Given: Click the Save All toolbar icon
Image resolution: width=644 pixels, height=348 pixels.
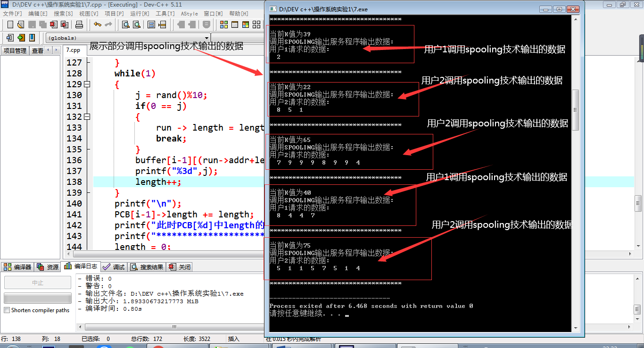Looking at the screenshot, I should [42, 25].
